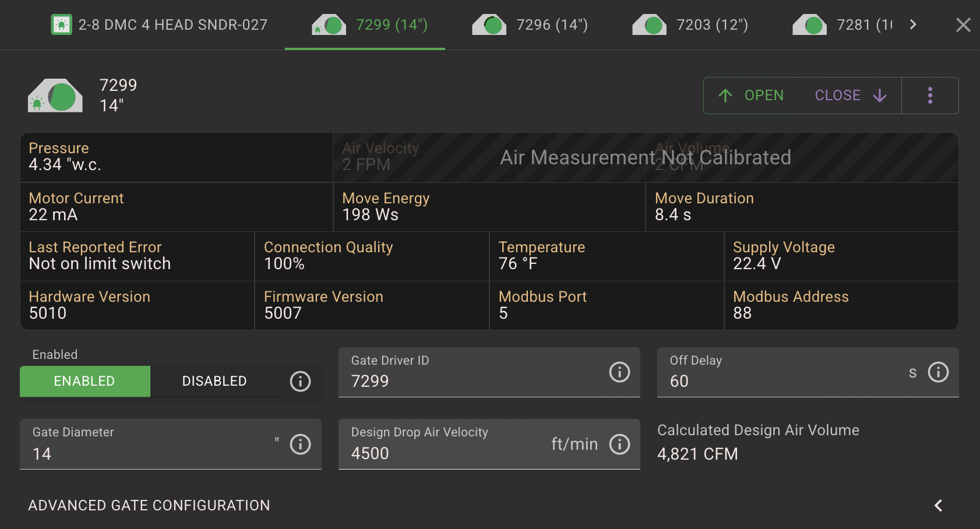
Task: Click the Motor Current 22 mA cell
Action: [x=177, y=207]
